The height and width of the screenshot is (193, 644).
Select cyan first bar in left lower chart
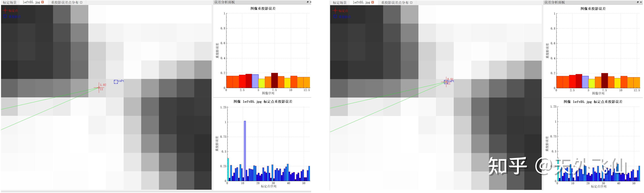click(x=228, y=169)
